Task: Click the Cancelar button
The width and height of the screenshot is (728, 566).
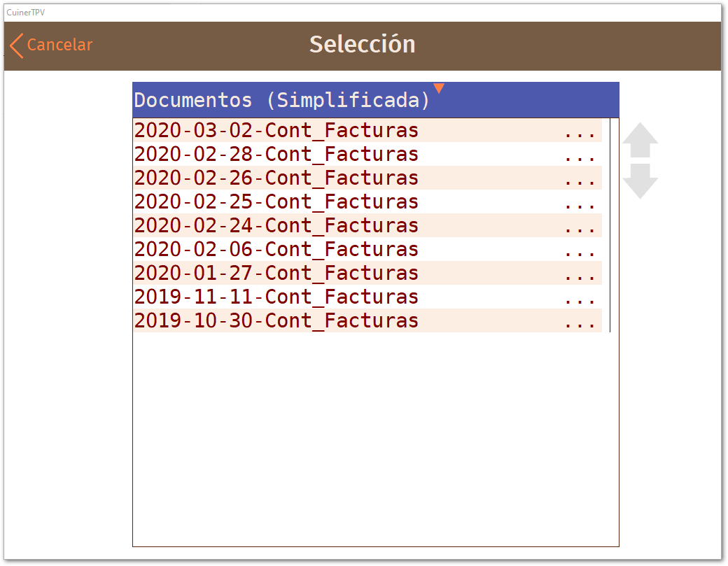Action: (x=51, y=45)
